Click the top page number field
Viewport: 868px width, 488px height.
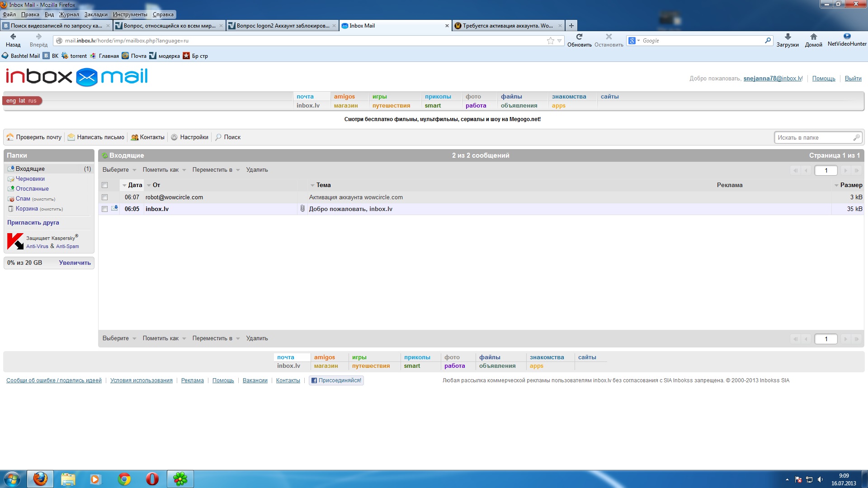click(826, 170)
